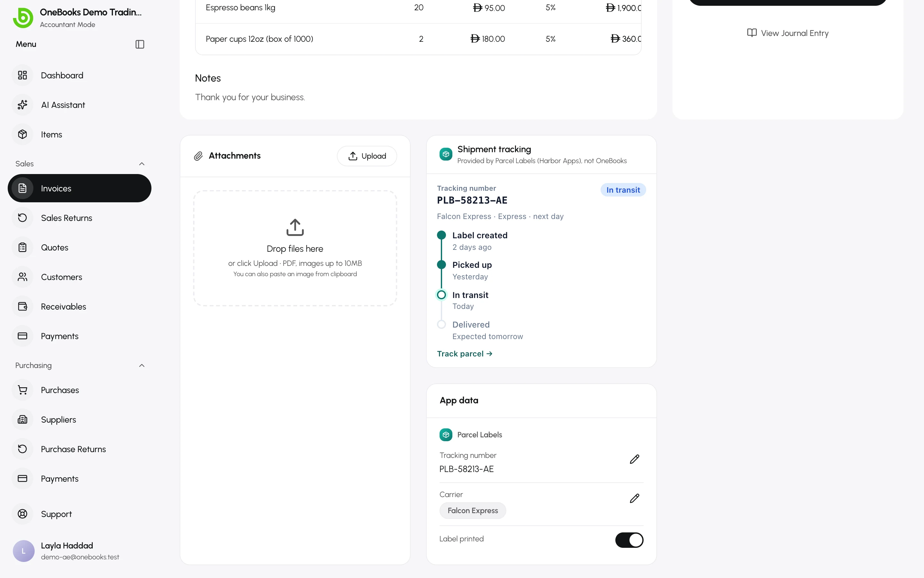
Task: Click the Paper cups 12oz line item
Action: point(418,39)
